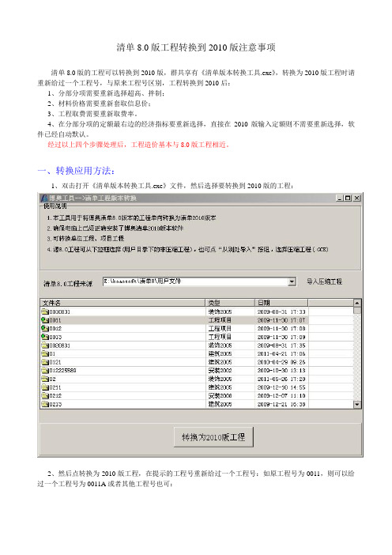The image size is (392, 555).
Task: Click the folder icon of file 02
Action: point(45,379)
